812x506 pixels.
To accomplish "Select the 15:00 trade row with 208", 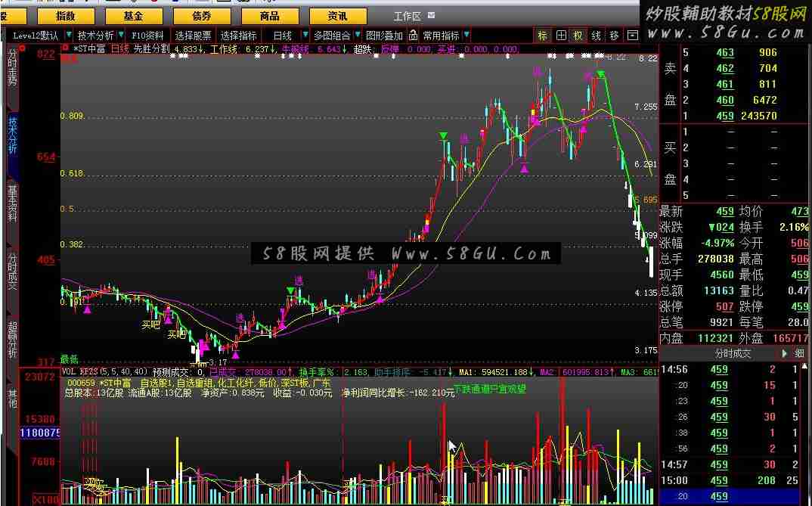I will pyautogui.click(x=730, y=480).
